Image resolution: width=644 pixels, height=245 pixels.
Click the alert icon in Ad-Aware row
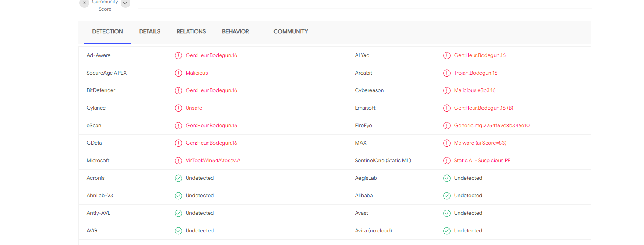click(x=178, y=55)
